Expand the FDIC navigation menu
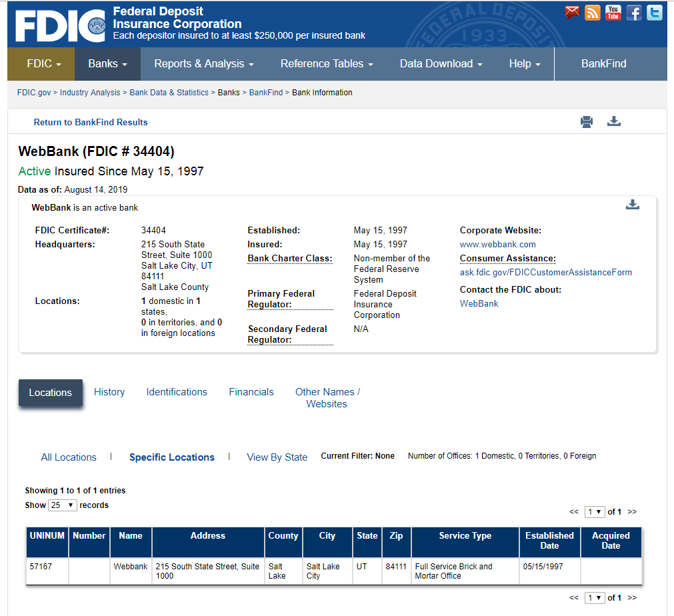This screenshot has width=674, height=616. [x=41, y=63]
